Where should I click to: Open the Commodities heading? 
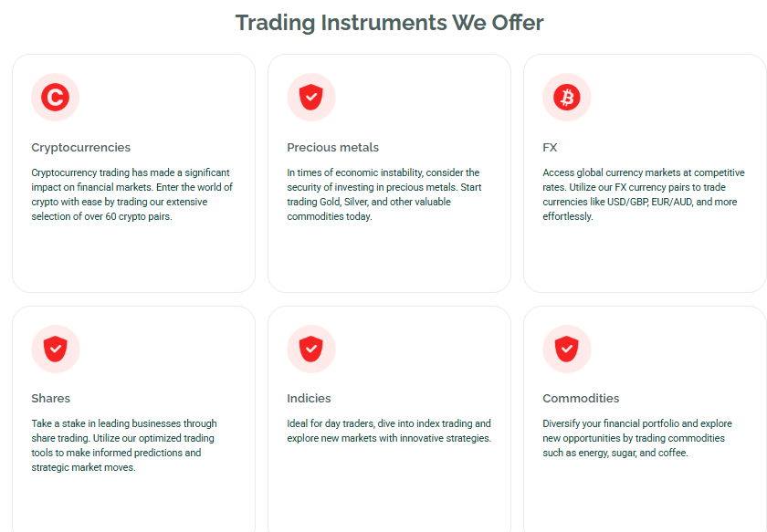[581, 398]
